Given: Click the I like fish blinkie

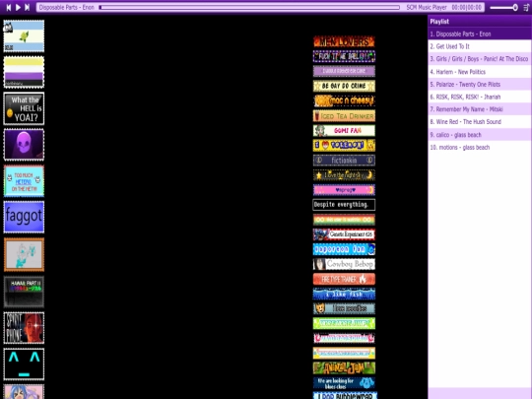Looking at the screenshot, I should (344, 294).
